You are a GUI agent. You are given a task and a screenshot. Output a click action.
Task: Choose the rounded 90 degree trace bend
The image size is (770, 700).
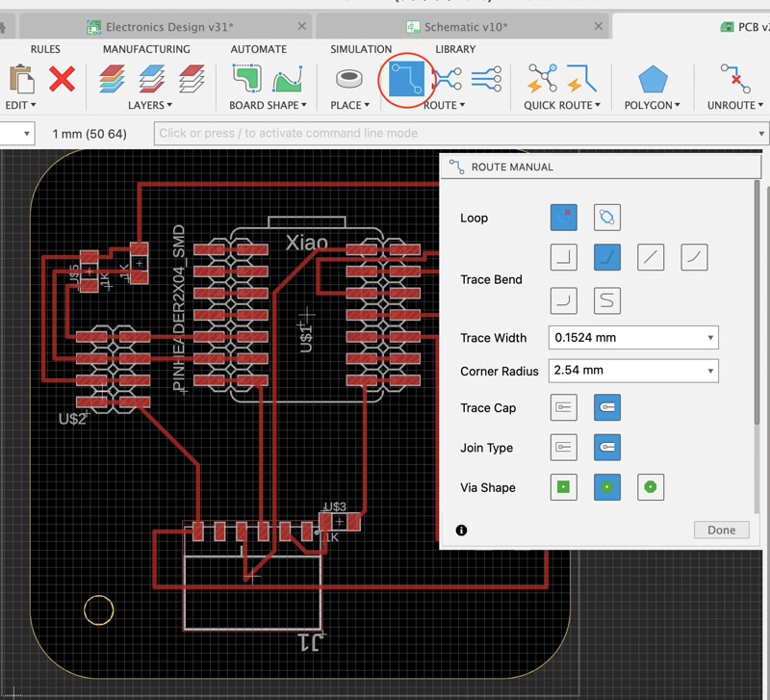pyautogui.click(x=563, y=300)
